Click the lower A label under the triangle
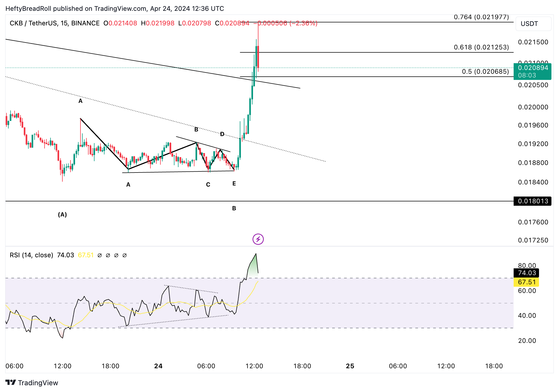 coord(128,185)
